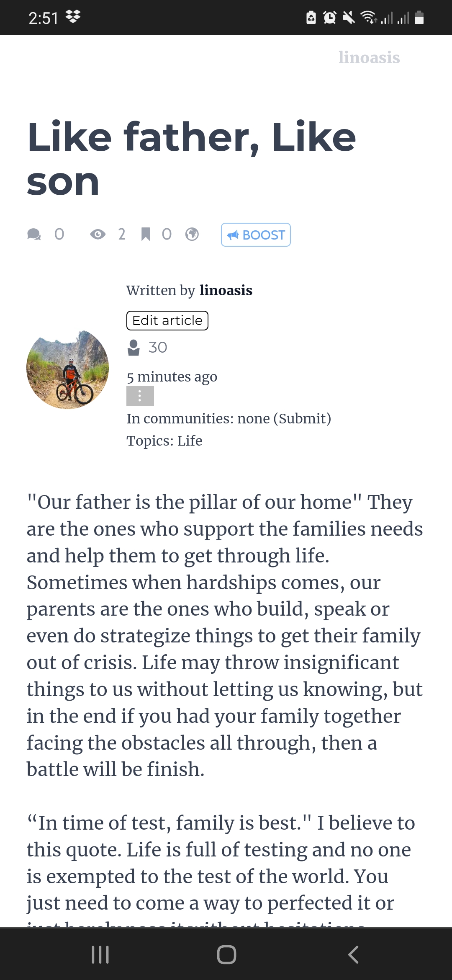The image size is (452, 980).
Task: Tap the Android back arrow
Action: point(353,954)
